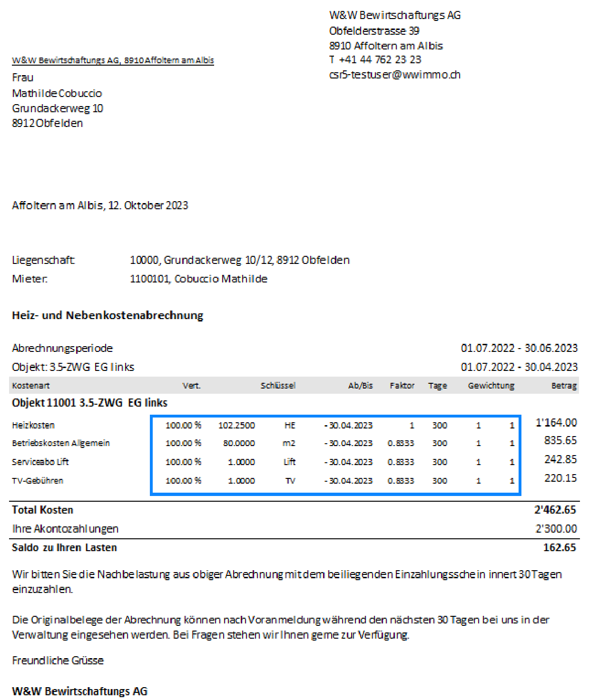Viewport: 589px width, 700px height.
Task: Click the 'Total Kosten' label
Action: (x=42, y=510)
